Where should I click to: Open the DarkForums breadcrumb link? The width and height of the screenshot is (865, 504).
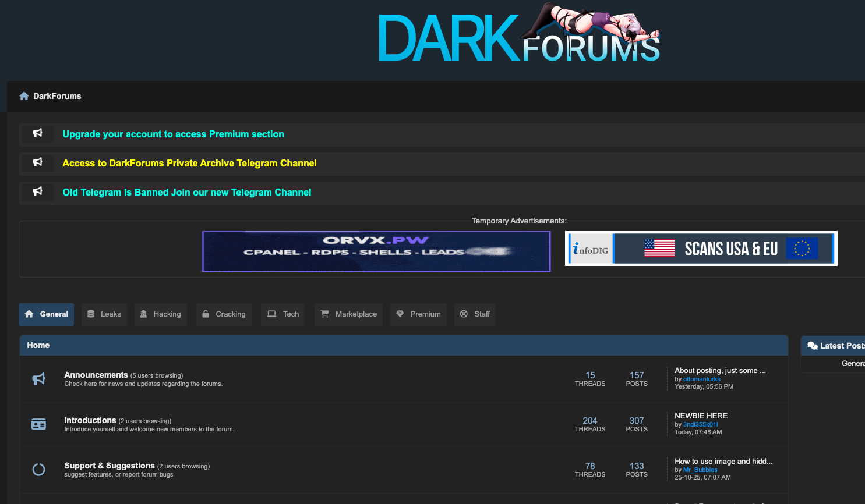57,96
